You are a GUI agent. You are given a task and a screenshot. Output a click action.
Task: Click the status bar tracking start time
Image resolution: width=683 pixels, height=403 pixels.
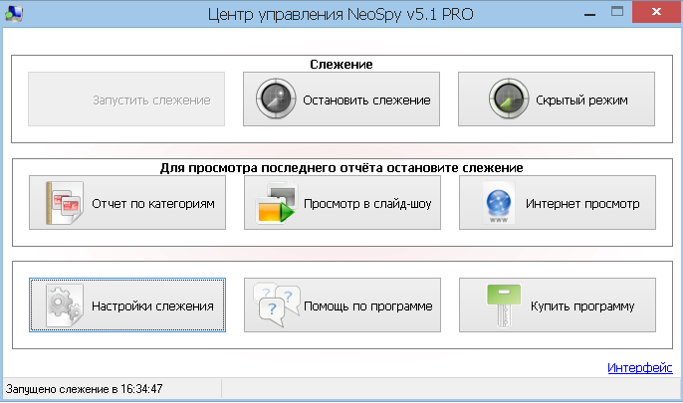click(84, 389)
